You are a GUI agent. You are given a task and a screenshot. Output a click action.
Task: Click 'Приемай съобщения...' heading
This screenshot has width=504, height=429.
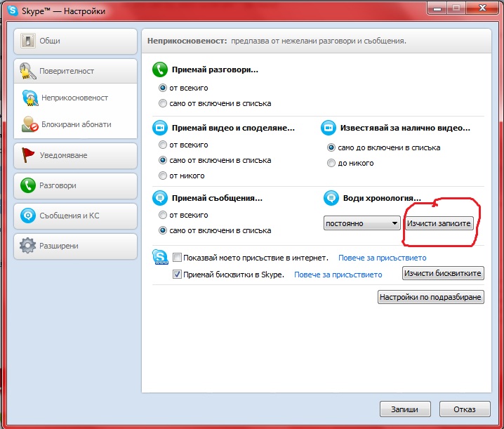[217, 198]
